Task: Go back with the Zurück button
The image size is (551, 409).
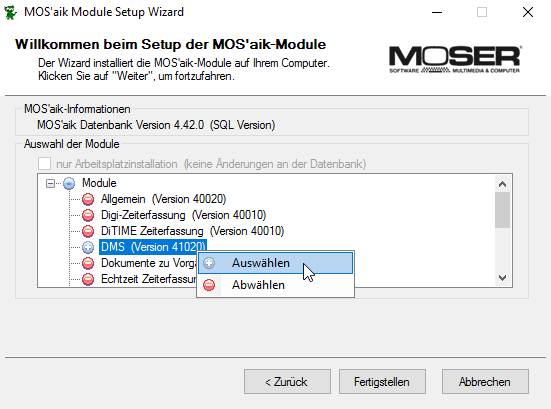Action: [x=287, y=382]
